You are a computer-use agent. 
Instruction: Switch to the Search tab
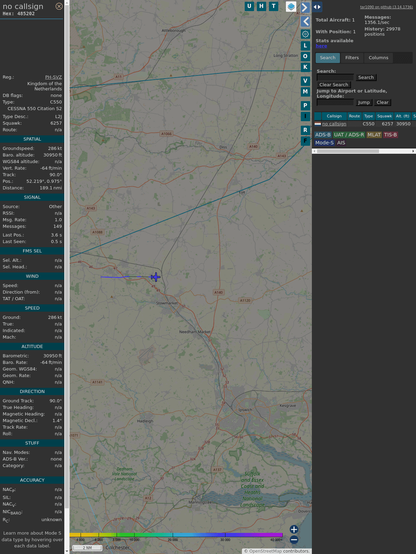pyautogui.click(x=328, y=58)
